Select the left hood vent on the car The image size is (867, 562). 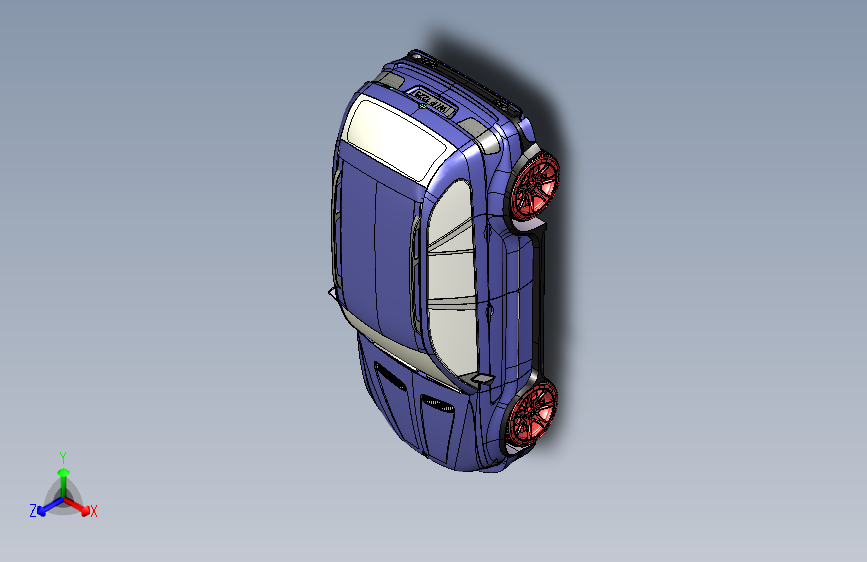[x=390, y=376]
